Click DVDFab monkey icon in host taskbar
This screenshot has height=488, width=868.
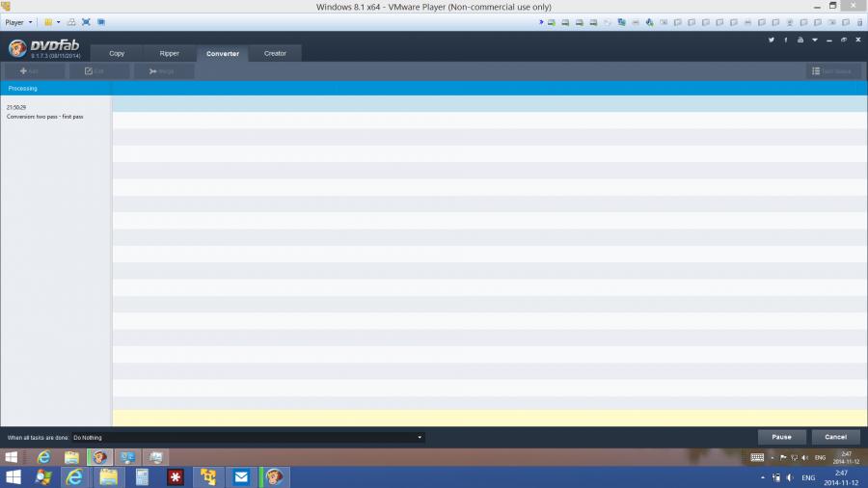274,477
